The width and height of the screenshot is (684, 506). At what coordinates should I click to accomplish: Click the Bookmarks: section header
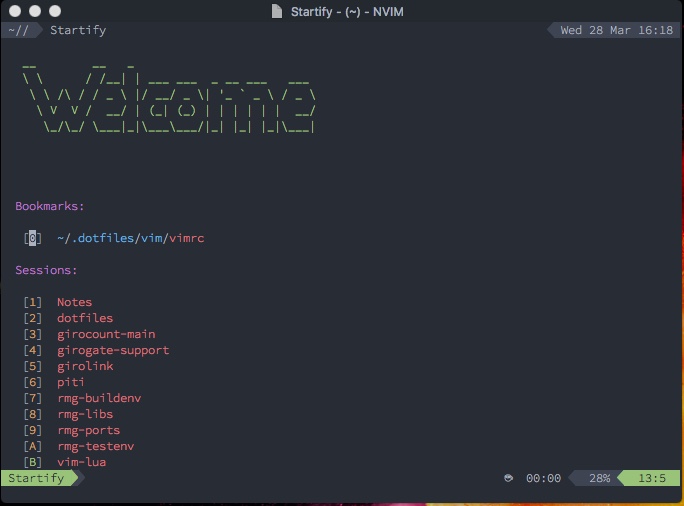(50, 206)
